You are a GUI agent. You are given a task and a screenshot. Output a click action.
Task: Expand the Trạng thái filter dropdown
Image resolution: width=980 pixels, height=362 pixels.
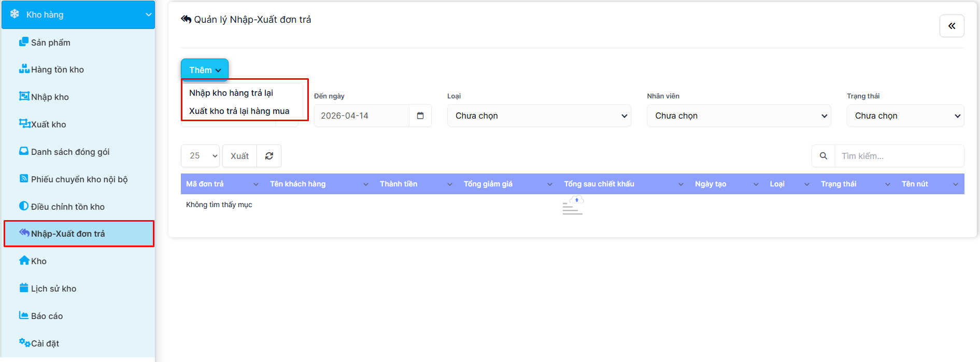click(x=905, y=115)
